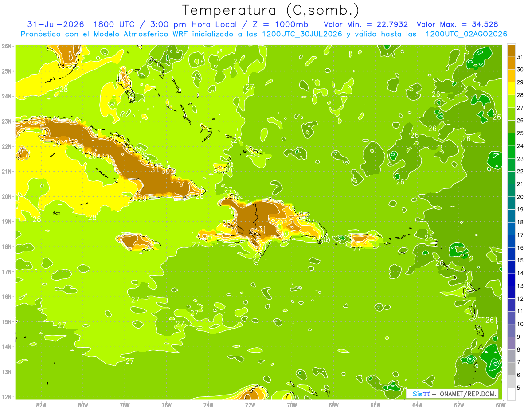Select the white swatch below legend 5
The width and height of the screenshot is (532, 411).
511,394
